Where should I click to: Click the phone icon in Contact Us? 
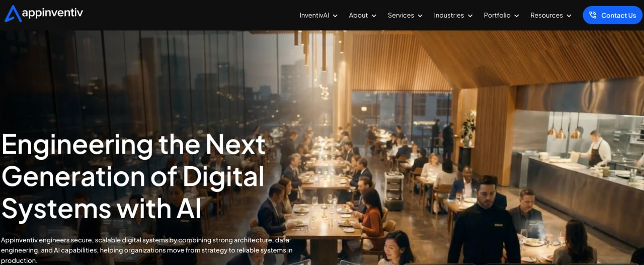coord(593,15)
